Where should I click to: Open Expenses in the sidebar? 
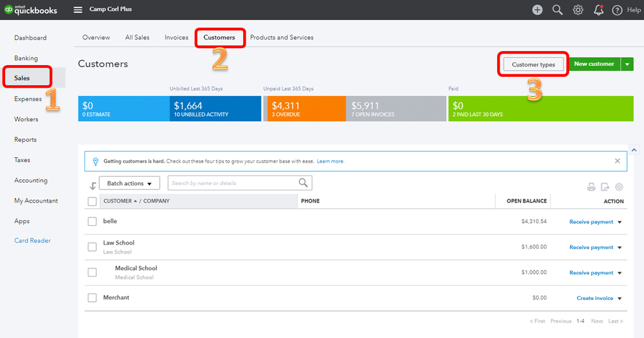(28, 99)
